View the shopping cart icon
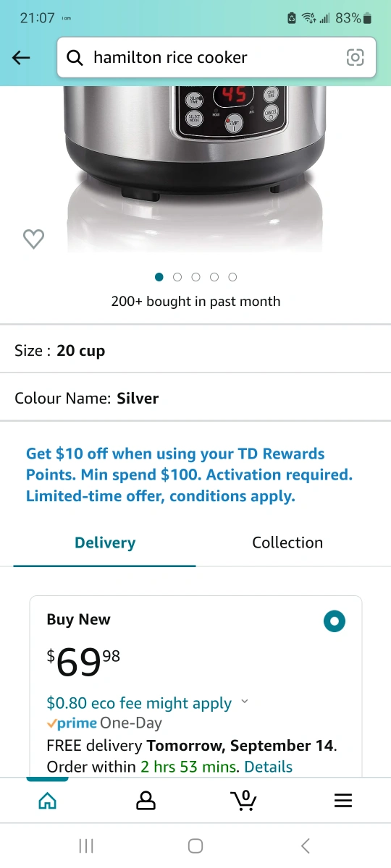Screen dimensions: 391x868 pyautogui.click(x=244, y=799)
